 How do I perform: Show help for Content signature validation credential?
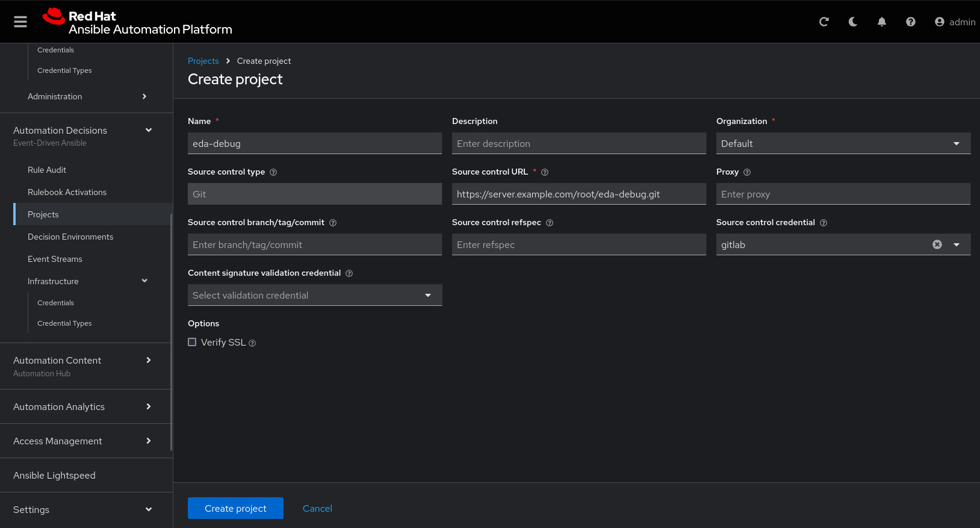click(349, 273)
